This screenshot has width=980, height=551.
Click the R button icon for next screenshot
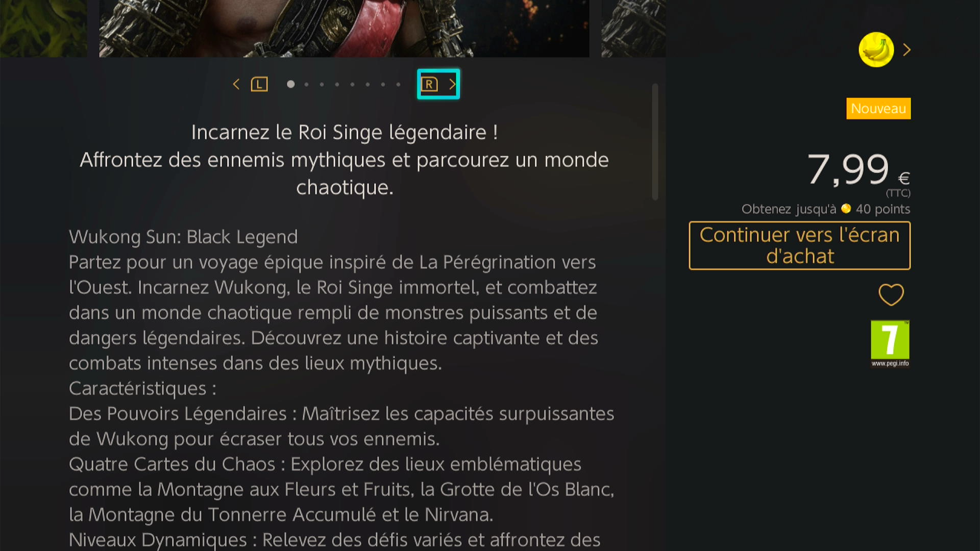pos(429,84)
